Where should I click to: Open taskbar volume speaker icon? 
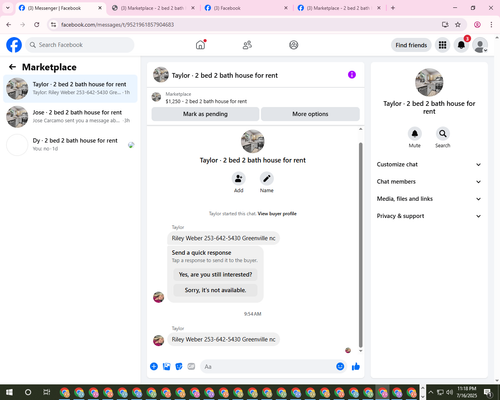coord(449,392)
